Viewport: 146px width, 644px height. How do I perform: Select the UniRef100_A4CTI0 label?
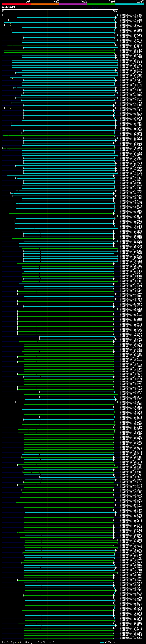[x=131, y=48]
